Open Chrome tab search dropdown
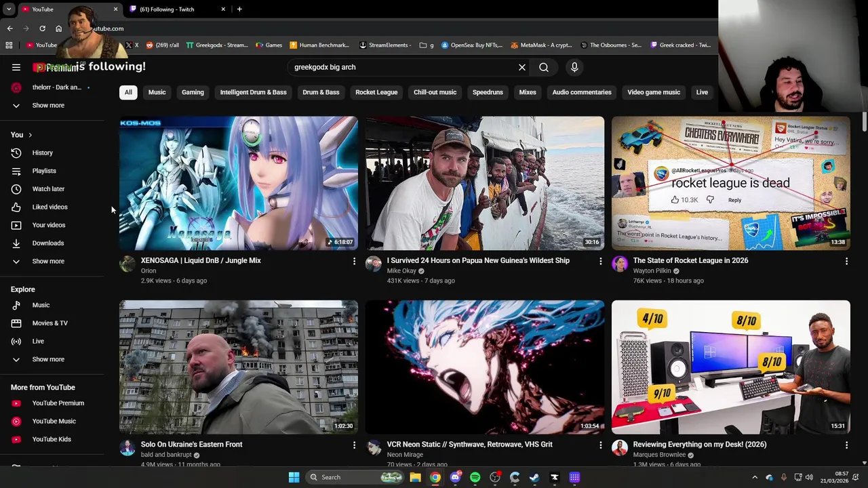This screenshot has height=488, width=868. pyautogui.click(x=9, y=9)
